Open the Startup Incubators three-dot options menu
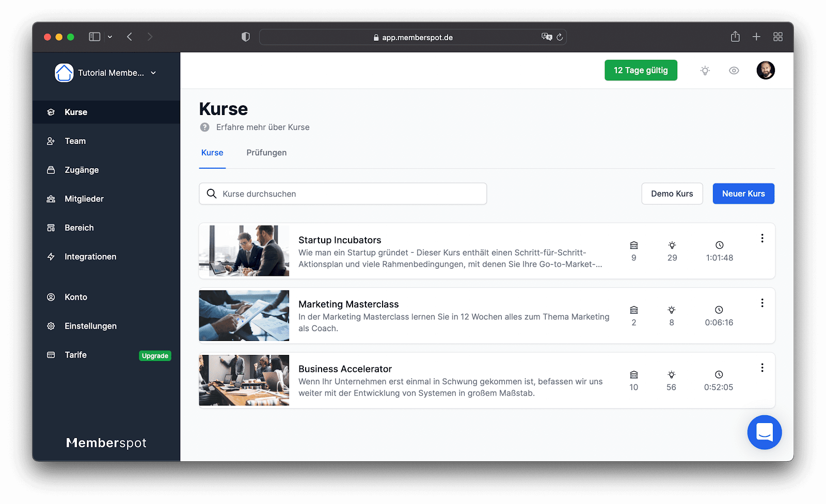The height and width of the screenshot is (504, 826). (x=762, y=238)
